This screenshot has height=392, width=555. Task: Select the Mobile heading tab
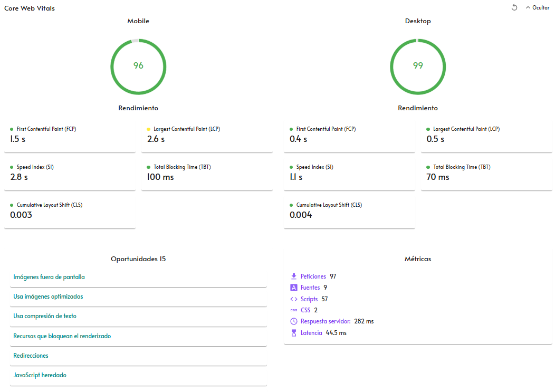[x=138, y=21]
